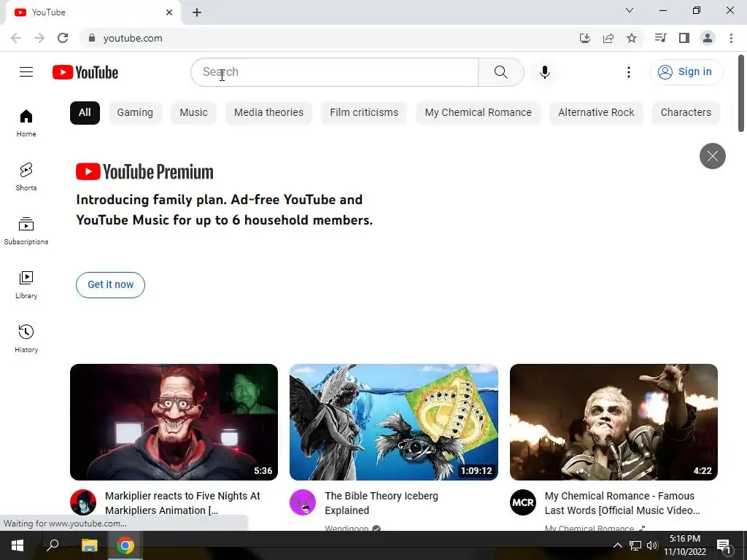Dismiss the YouTube Premium banner
747x560 pixels.
pyautogui.click(x=712, y=156)
